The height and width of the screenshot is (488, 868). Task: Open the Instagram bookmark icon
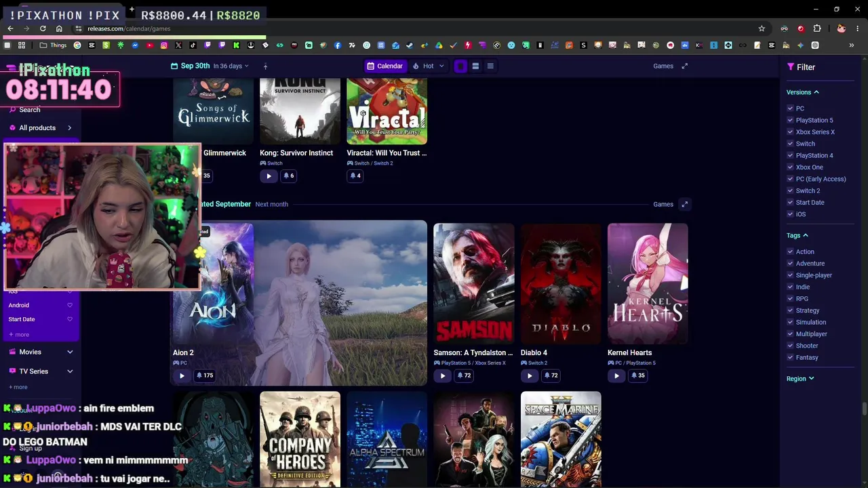point(164,45)
